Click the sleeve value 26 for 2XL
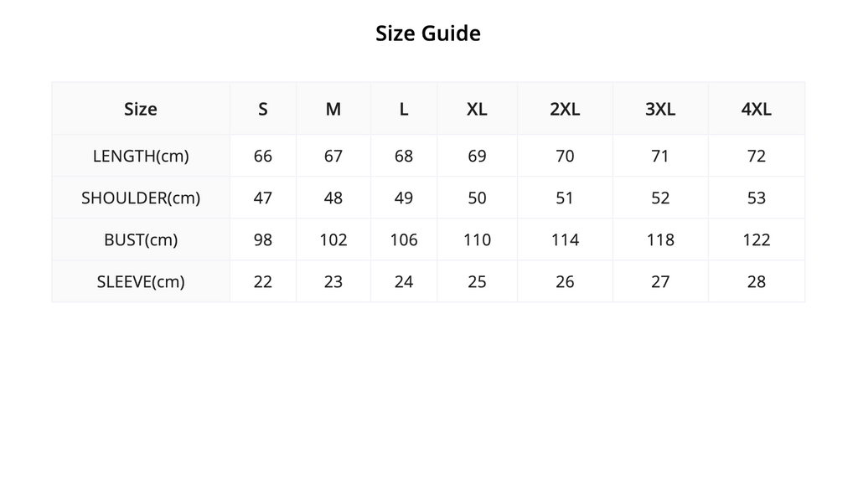This screenshot has width=858, height=504. pos(565,281)
